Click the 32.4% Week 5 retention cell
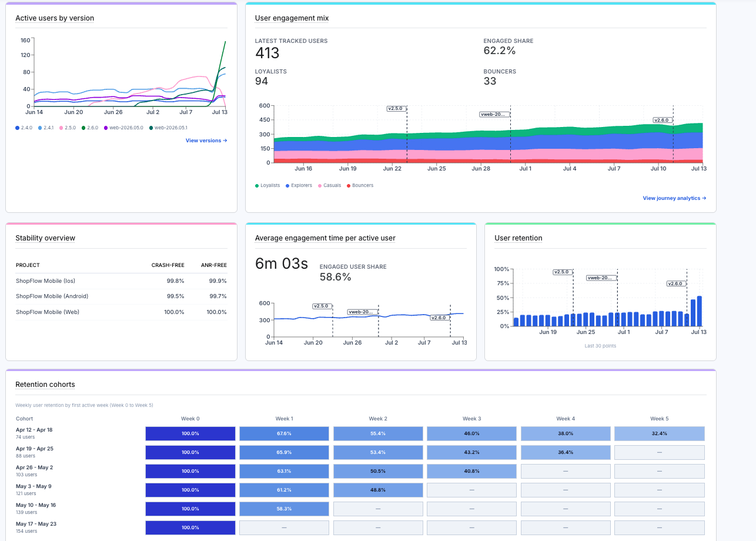Screen dimensions: 756x541 (x=660, y=434)
